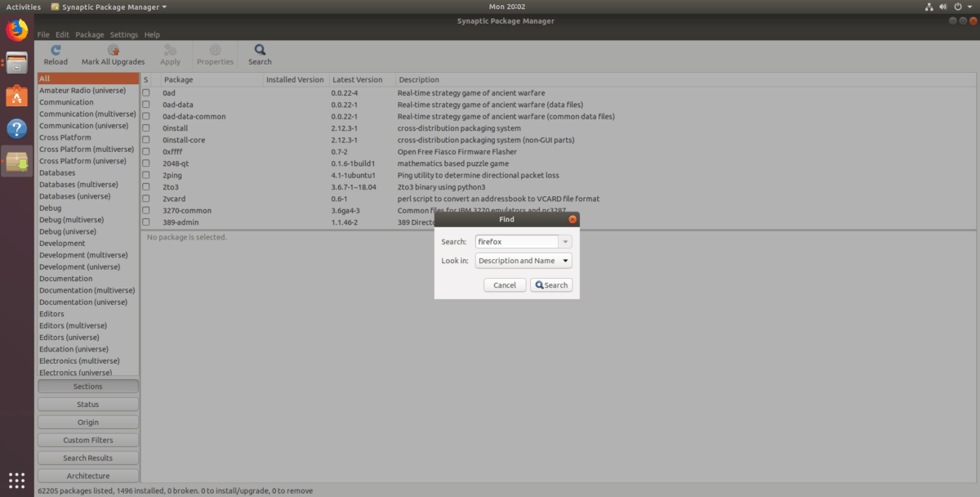Close the Find dialog
This screenshot has height=497, width=980.
[572, 219]
